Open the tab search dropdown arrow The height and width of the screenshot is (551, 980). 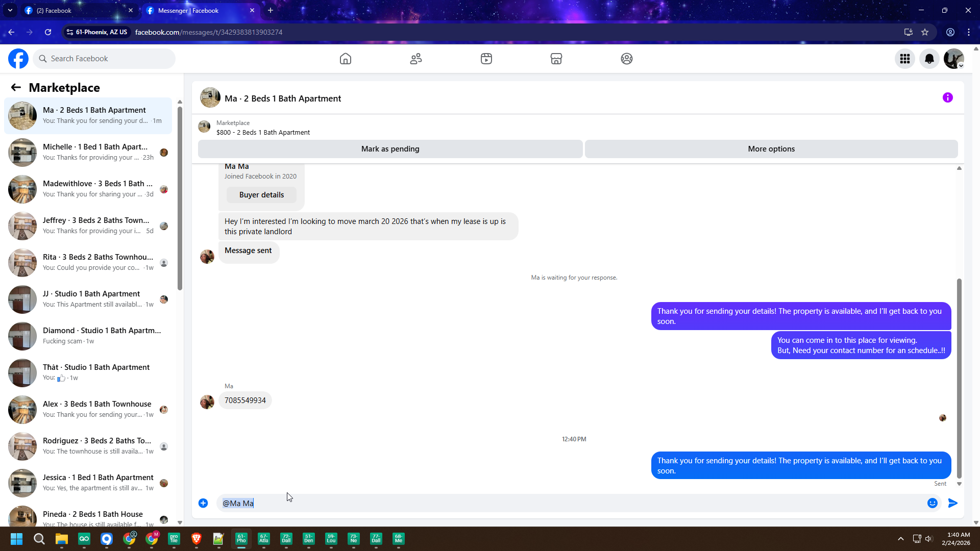(x=10, y=10)
